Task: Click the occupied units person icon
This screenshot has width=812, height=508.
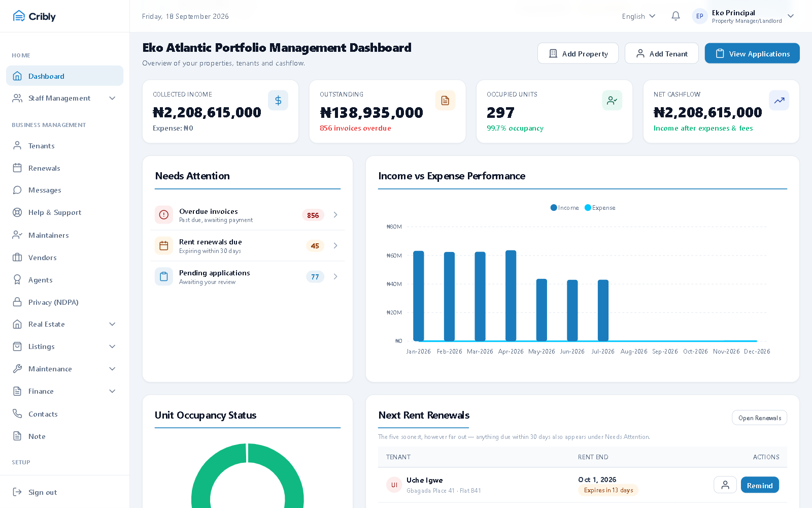Action: (x=612, y=101)
